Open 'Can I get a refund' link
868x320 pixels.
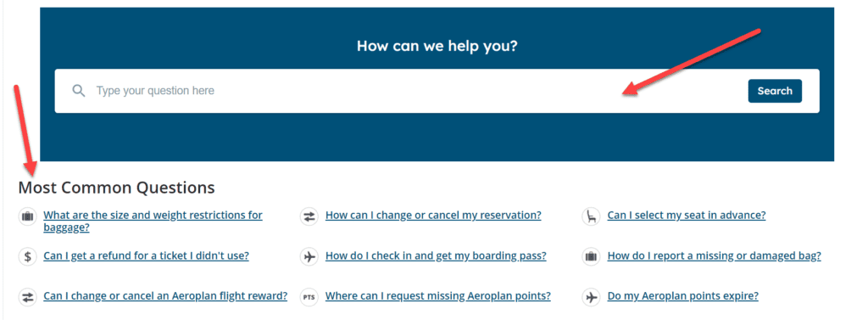coord(146,255)
